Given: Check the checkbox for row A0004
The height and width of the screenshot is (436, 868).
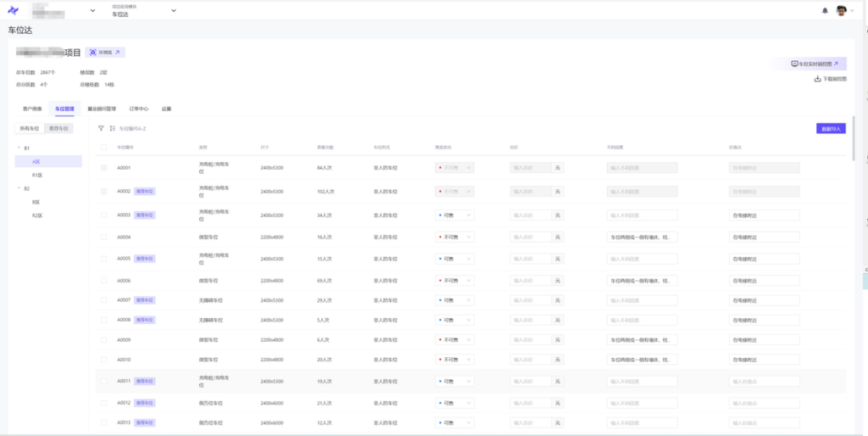Looking at the screenshot, I should point(103,238).
